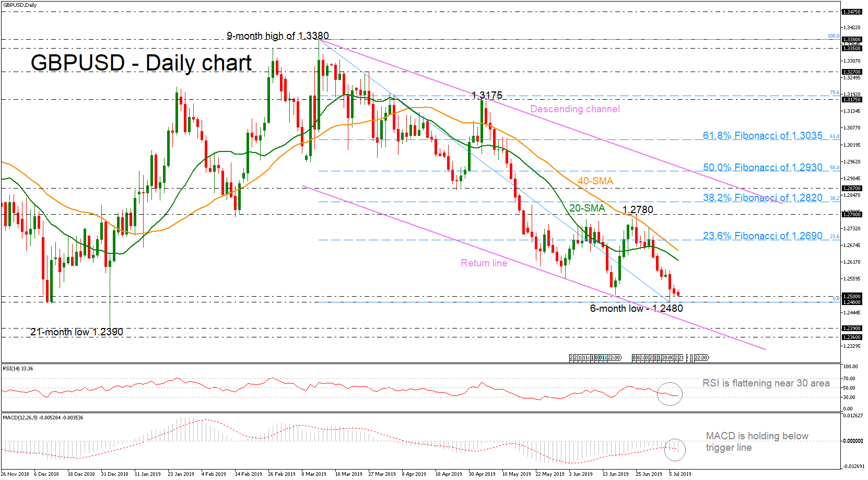868x480 pixels.
Task: Click the 1.3175 peak label
Action: point(487,95)
